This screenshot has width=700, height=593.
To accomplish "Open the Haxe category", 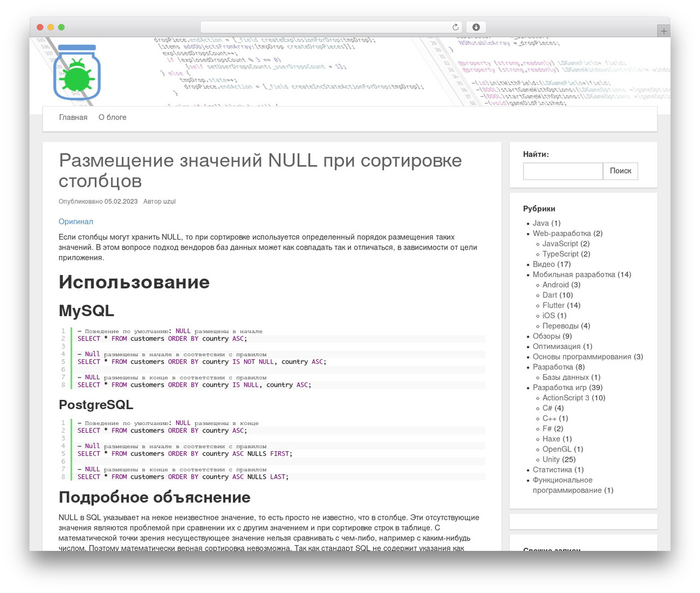I will (552, 439).
